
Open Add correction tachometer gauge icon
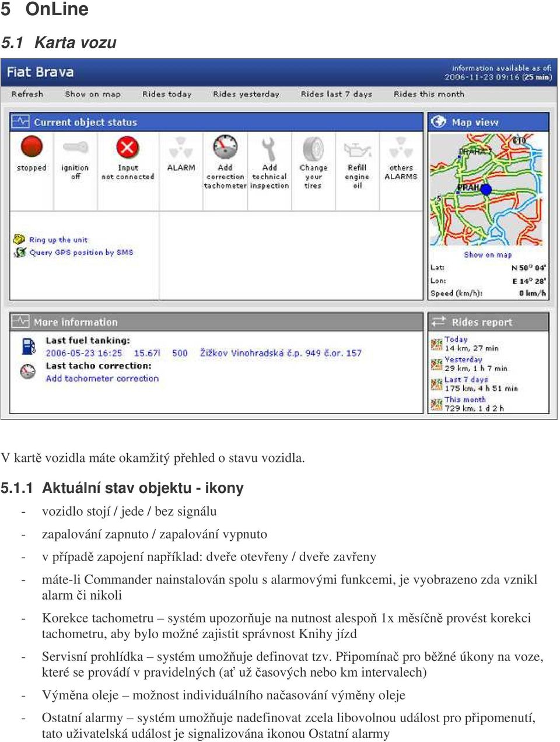click(x=225, y=147)
